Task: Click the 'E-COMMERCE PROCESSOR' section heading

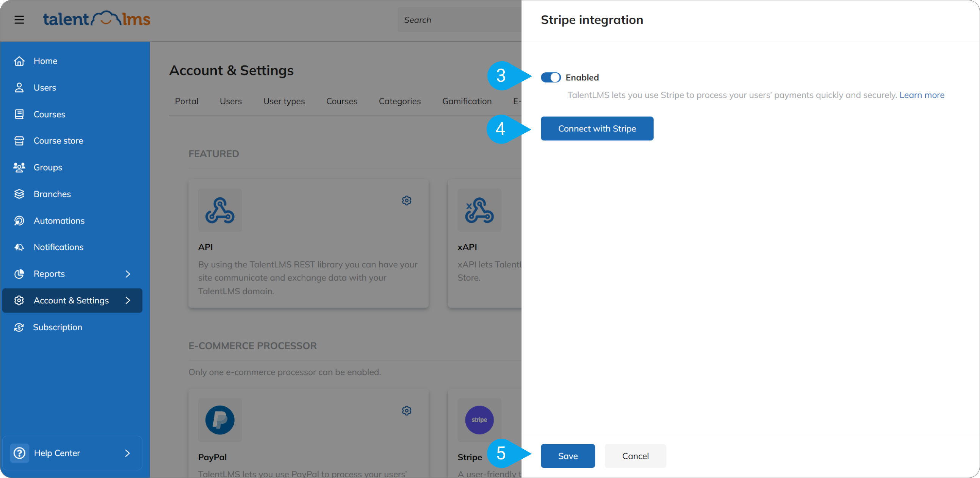Action: (x=253, y=346)
